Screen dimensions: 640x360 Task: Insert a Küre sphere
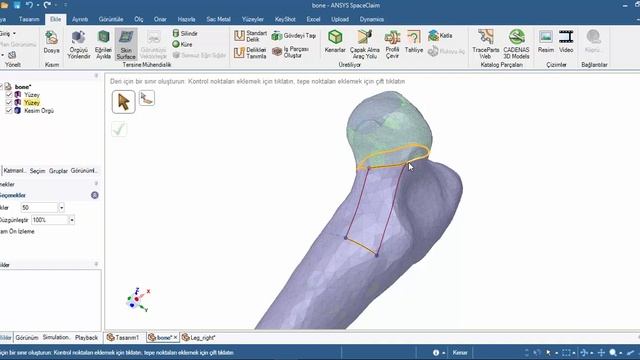click(x=182, y=44)
